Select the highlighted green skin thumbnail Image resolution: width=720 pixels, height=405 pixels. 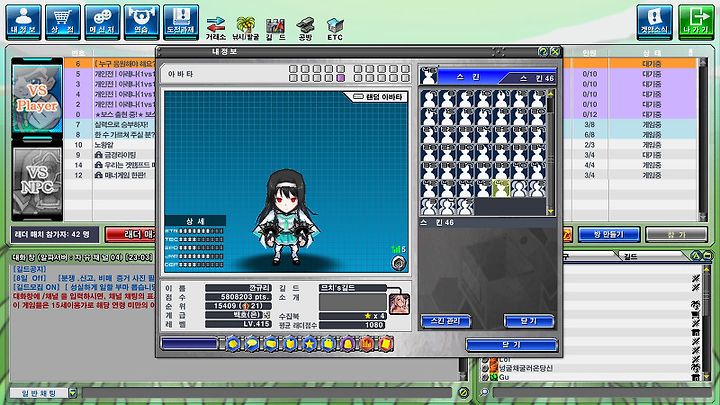(501, 189)
